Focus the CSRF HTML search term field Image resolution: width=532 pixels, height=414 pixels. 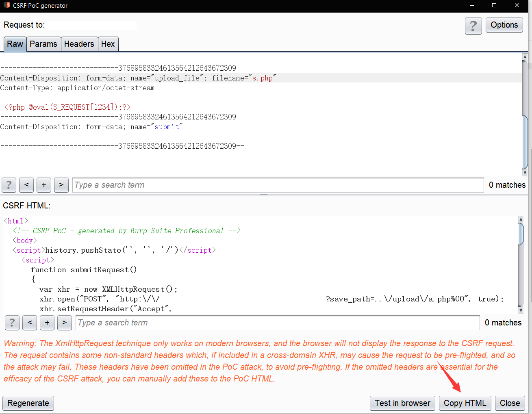(278, 323)
